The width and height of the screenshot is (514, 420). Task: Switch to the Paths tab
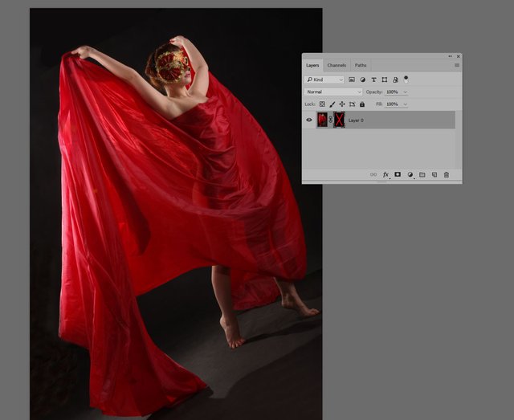[361, 65]
